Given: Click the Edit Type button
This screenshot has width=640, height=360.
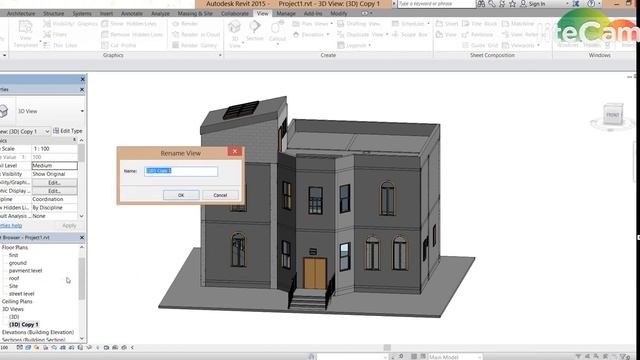Looking at the screenshot, I should click(68, 131).
